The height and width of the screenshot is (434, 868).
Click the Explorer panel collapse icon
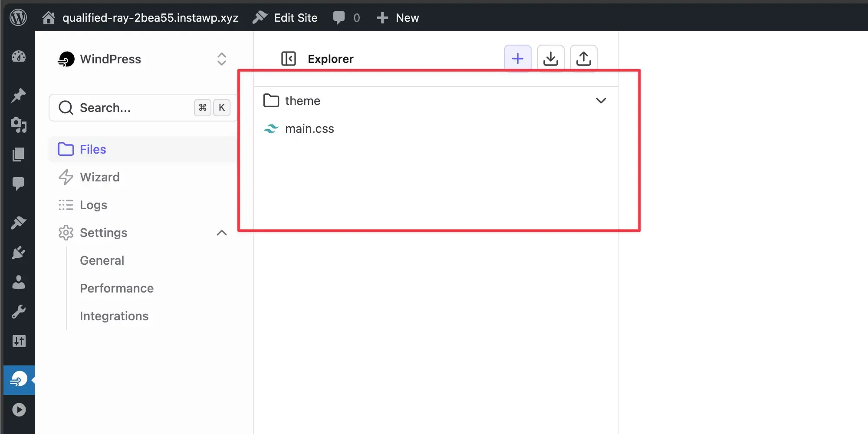(288, 59)
